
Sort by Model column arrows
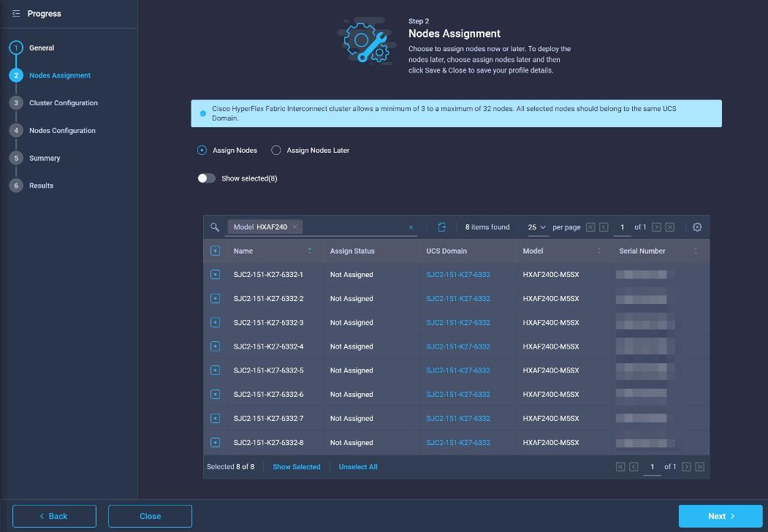tap(598, 251)
